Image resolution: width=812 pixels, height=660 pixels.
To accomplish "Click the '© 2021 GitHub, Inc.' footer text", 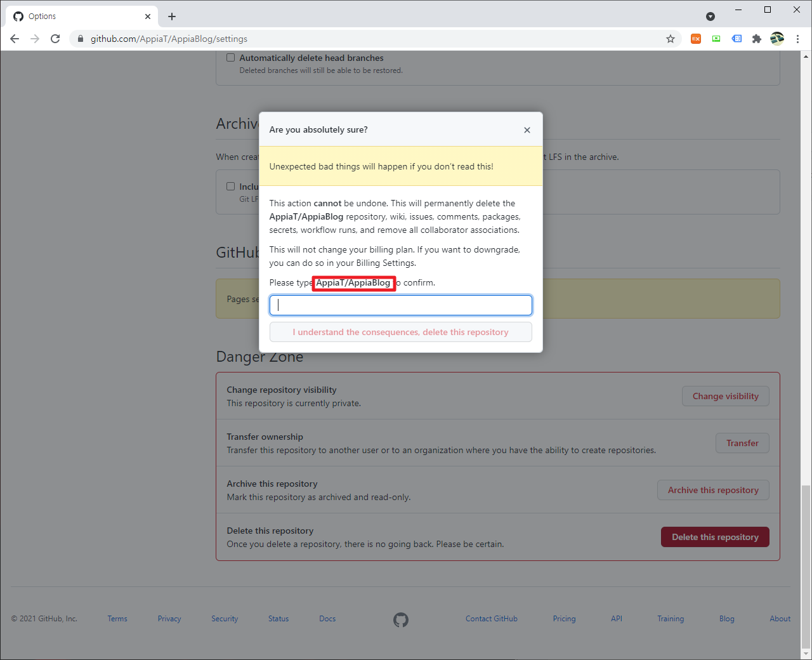I will (x=44, y=619).
